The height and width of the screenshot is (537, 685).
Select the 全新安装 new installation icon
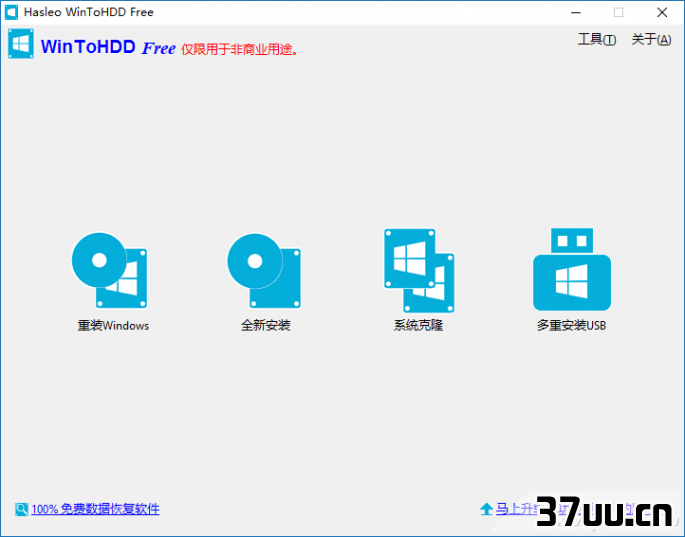pos(264,270)
